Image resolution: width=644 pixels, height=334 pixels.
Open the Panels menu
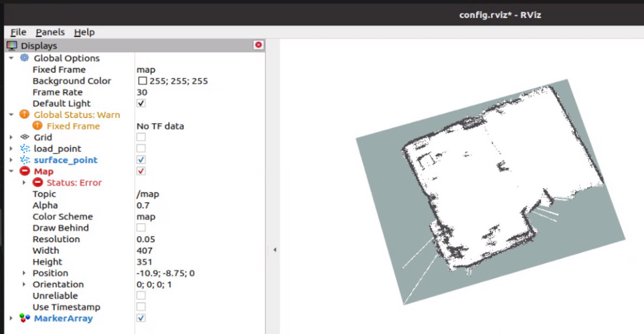[50, 32]
